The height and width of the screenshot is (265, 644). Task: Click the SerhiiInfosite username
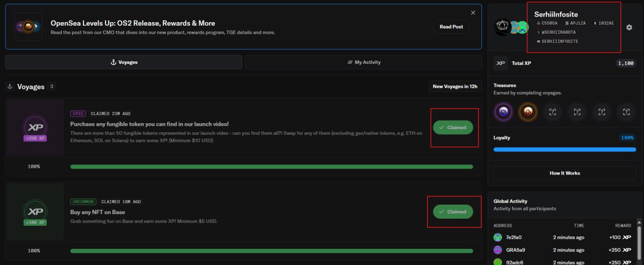(556, 15)
